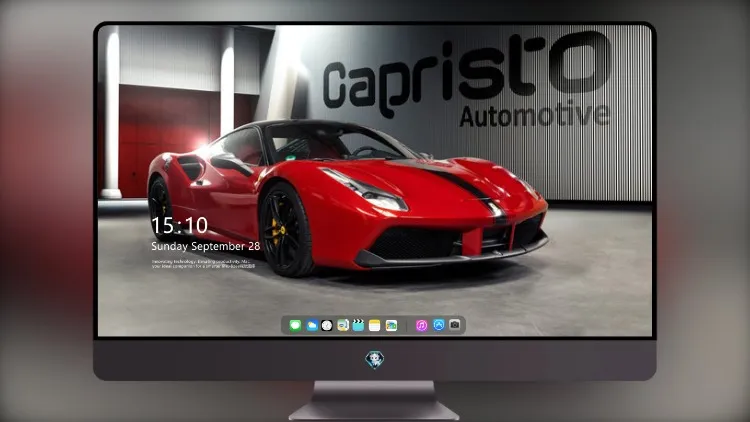Click the small description text under the date
Viewport: 750px width, 422px height.
(x=203, y=264)
